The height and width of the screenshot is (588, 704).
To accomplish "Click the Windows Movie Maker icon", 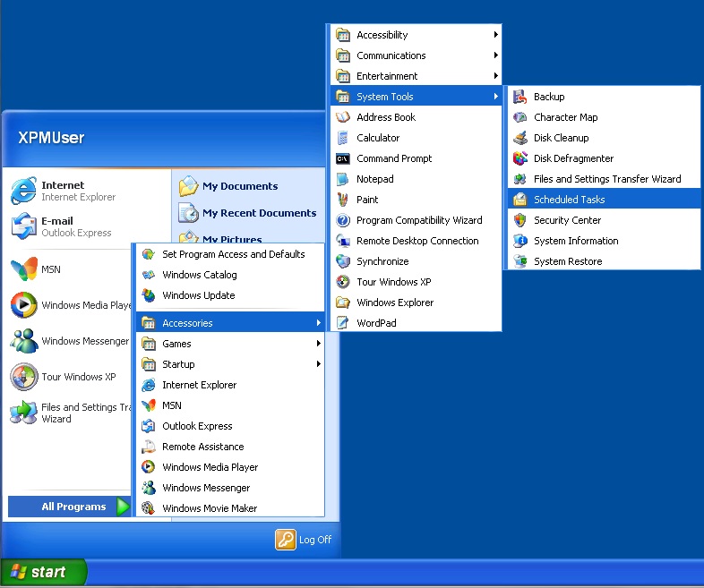I will click(149, 508).
